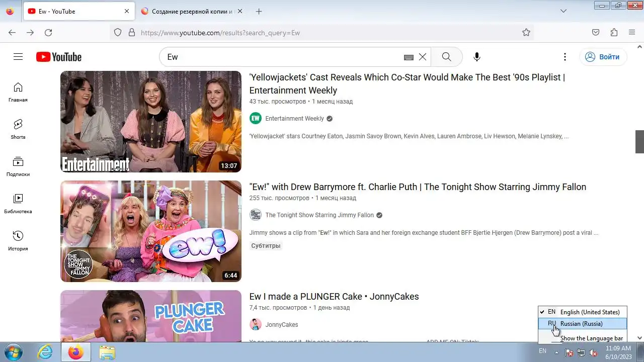Viewport: 644px width, 362px height.
Task: Open the YouTube guide hamburger menu
Action: click(18, 57)
